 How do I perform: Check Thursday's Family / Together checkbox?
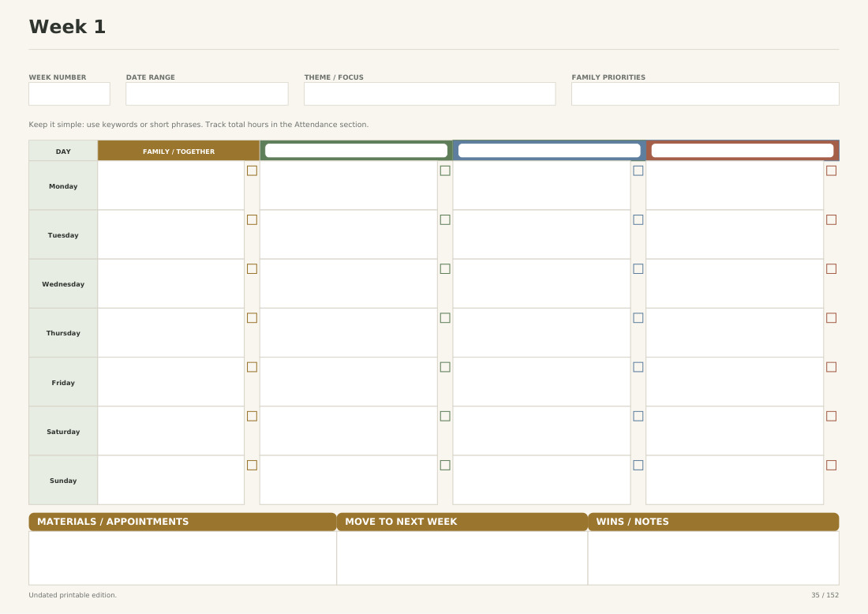pos(252,318)
